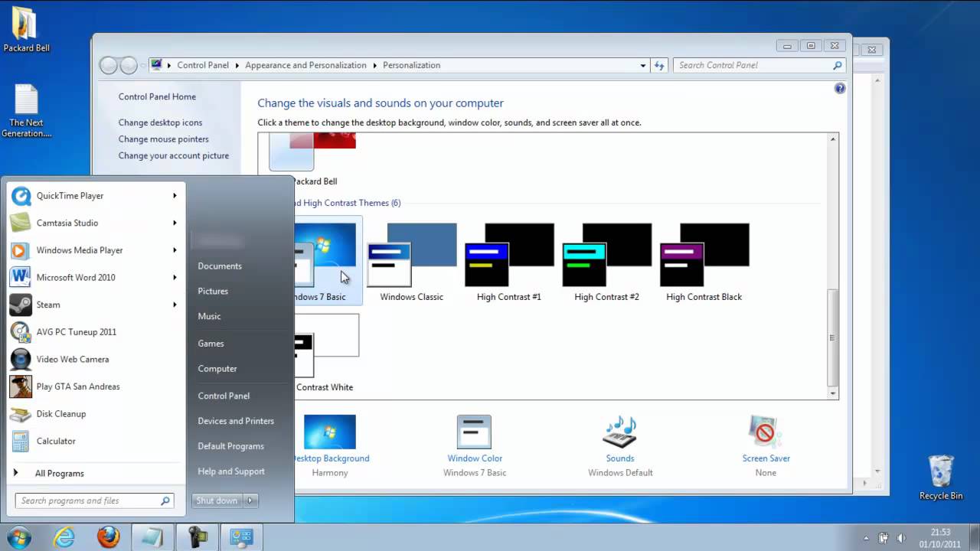Viewport: 980px width, 551px height.
Task: Open the Window Color icon
Action: click(x=474, y=432)
